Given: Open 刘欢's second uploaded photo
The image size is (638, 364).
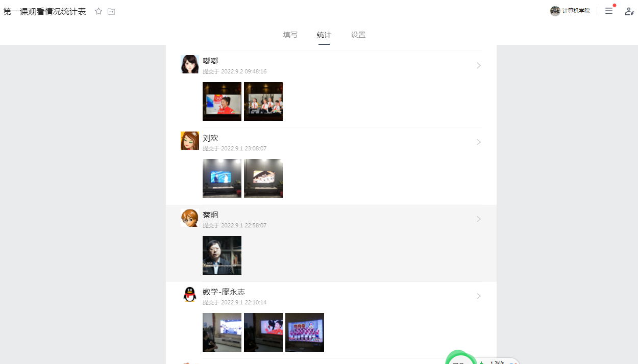Looking at the screenshot, I should click(x=263, y=178).
